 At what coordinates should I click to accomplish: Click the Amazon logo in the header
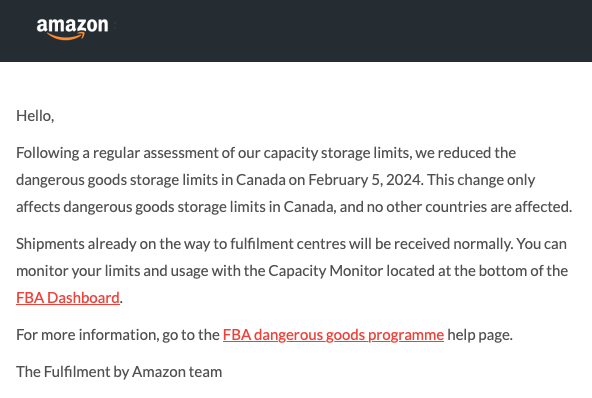[72, 29]
